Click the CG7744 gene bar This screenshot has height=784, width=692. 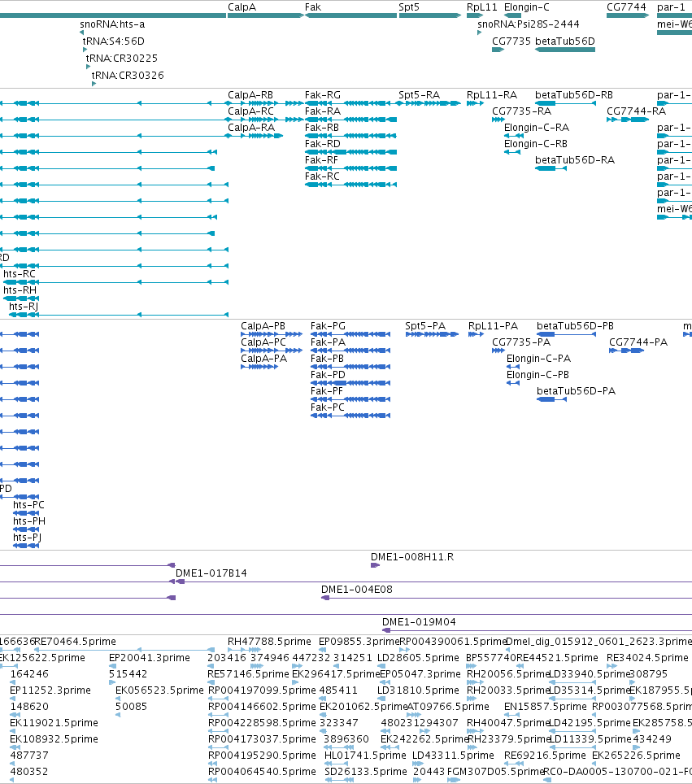click(x=628, y=15)
